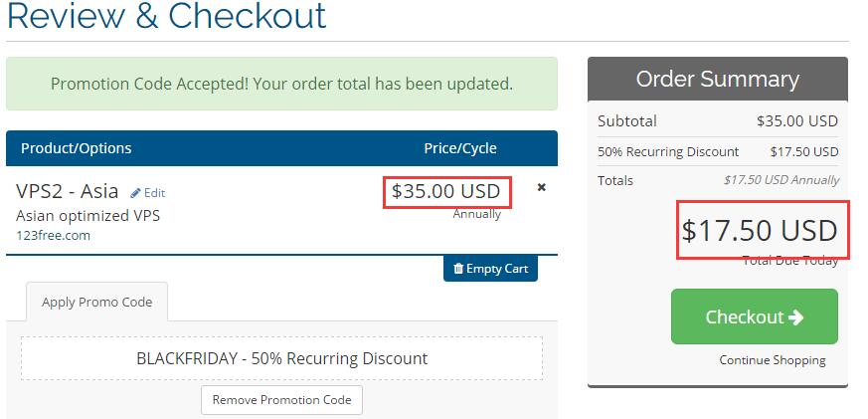The image size is (868, 419).
Task: Click the Price/Cycle column header
Action: tap(459, 148)
